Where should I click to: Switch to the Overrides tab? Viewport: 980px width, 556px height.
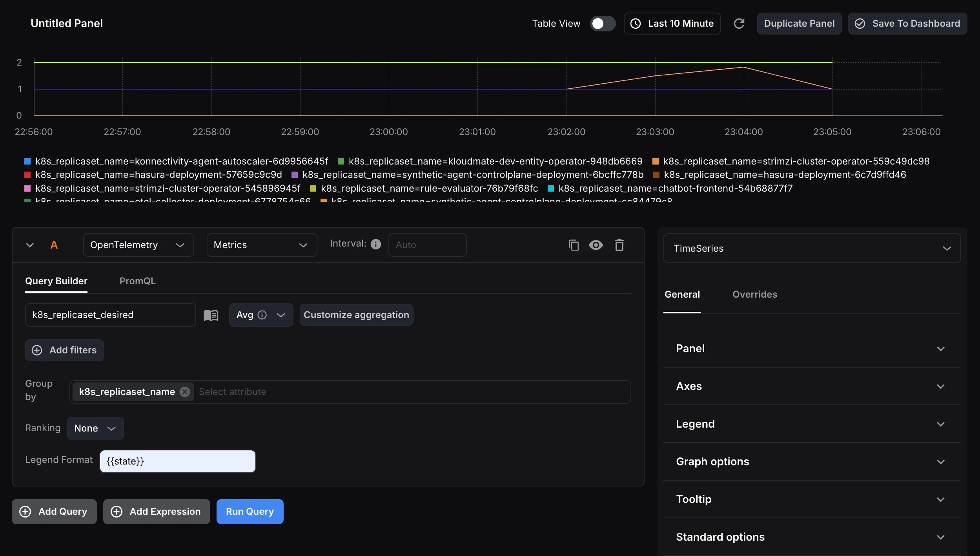755,294
